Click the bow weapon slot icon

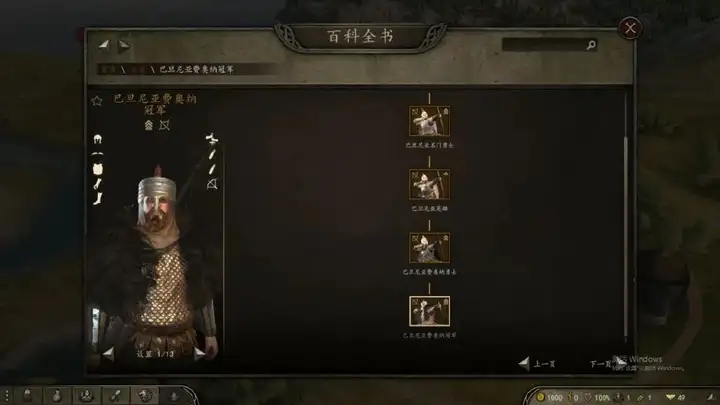[212, 184]
